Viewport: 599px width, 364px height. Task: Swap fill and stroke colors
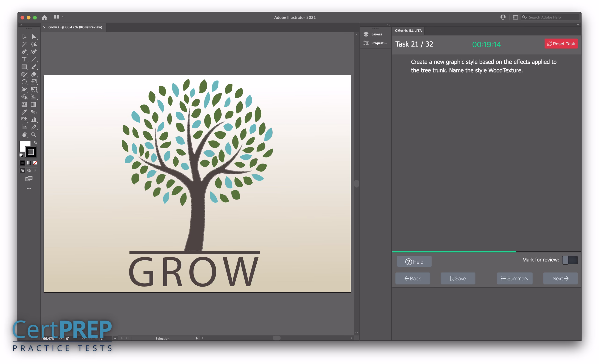pyautogui.click(x=35, y=143)
